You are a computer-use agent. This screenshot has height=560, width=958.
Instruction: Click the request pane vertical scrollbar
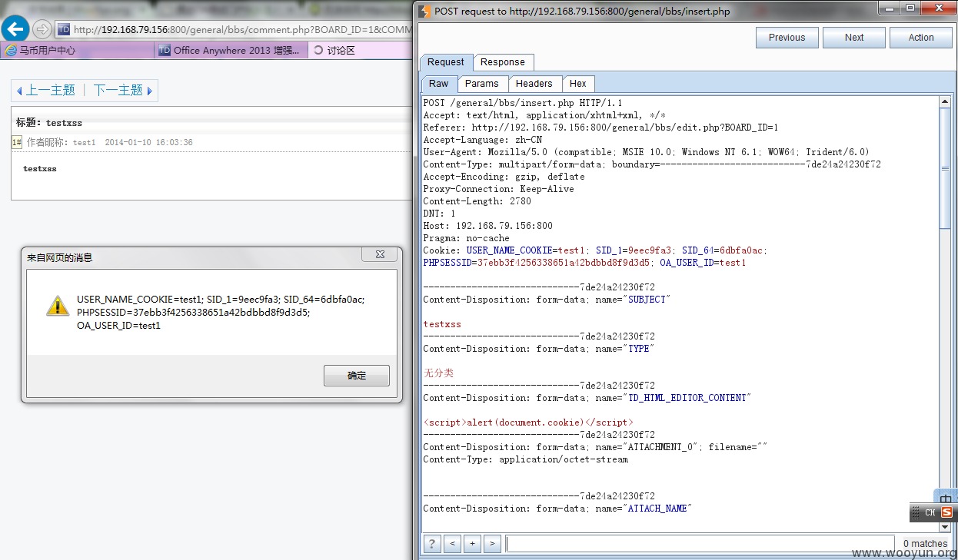[945, 169]
